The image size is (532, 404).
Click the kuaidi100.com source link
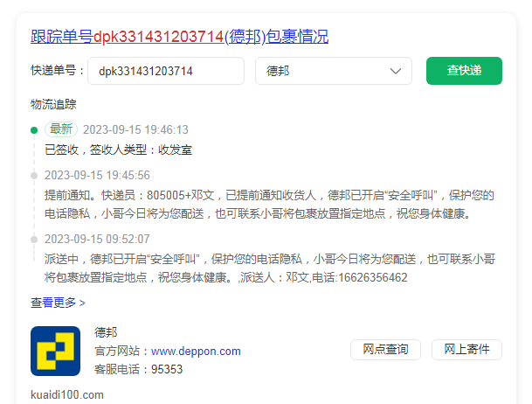[67, 394]
